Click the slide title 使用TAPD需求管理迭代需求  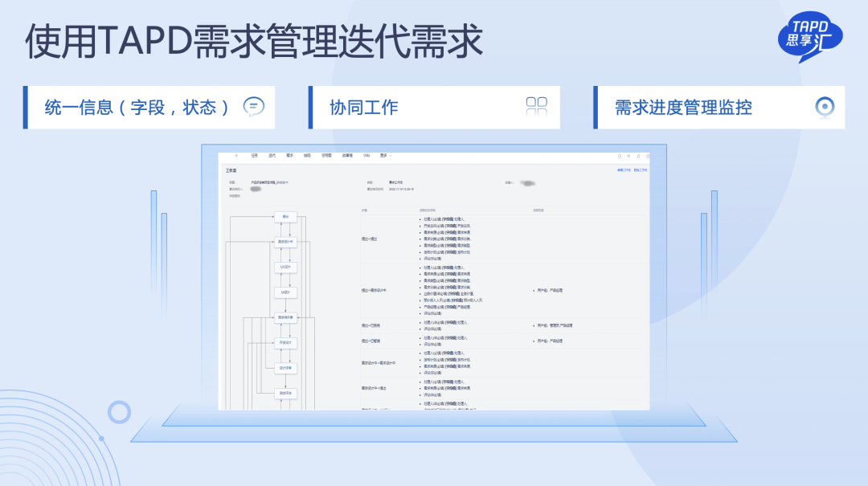(x=254, y=41)
